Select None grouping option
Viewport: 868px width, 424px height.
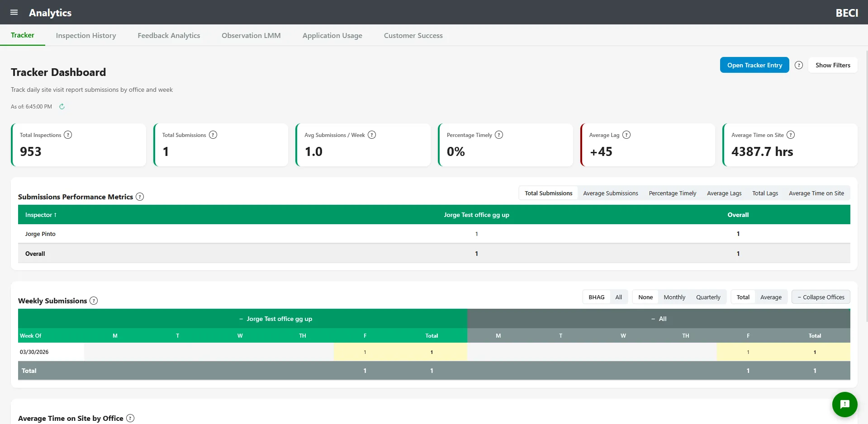click(645, 297)
